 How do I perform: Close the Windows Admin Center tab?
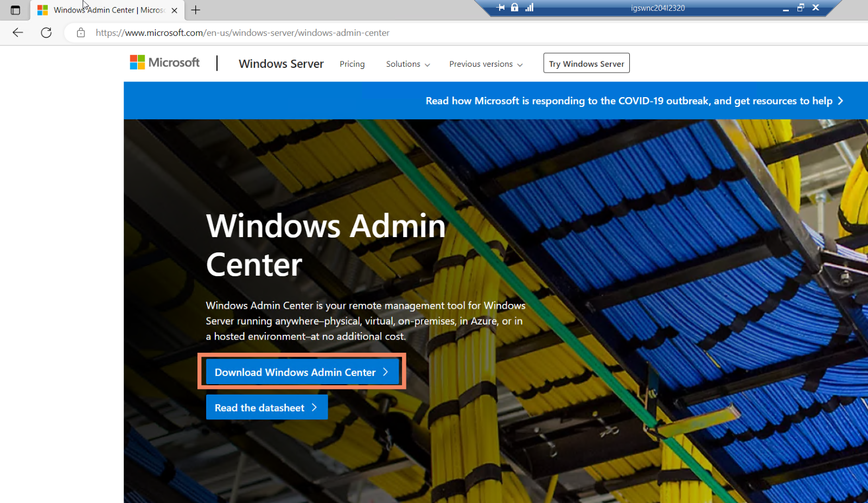click(x=174, y=10)
